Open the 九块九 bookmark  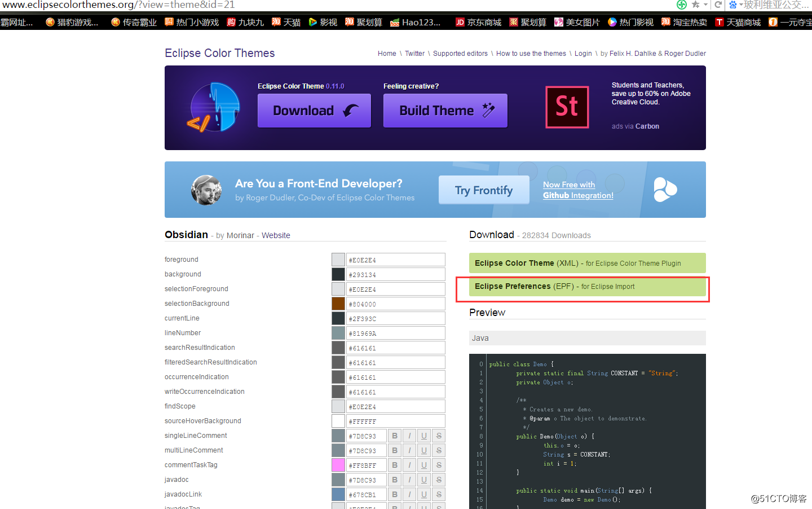pos(245,22)
